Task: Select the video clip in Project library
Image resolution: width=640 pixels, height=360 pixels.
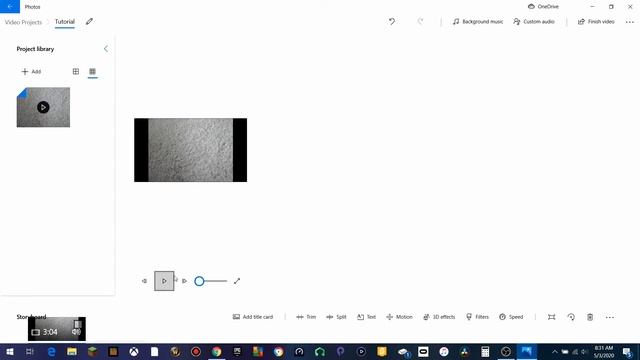Action: 43,107
